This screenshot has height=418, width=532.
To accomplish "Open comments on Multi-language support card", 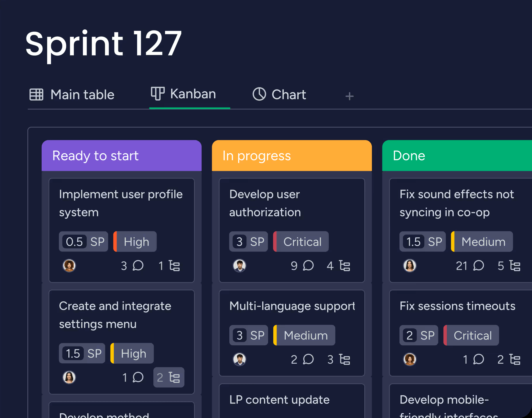I will pos(308,359).
